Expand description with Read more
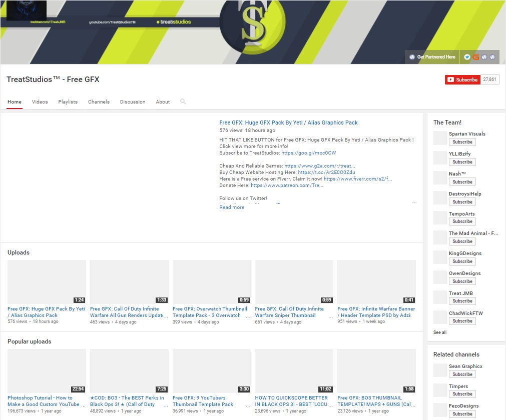 (232, 207)
